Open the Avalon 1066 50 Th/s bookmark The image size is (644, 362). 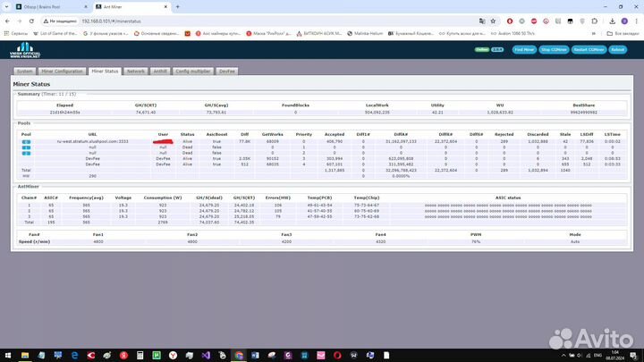pos(513,34)
